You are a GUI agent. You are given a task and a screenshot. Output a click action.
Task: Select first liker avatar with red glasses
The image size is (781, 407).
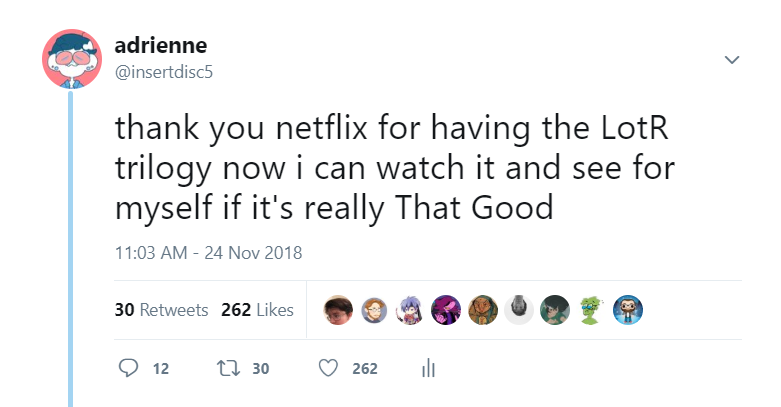338,310
